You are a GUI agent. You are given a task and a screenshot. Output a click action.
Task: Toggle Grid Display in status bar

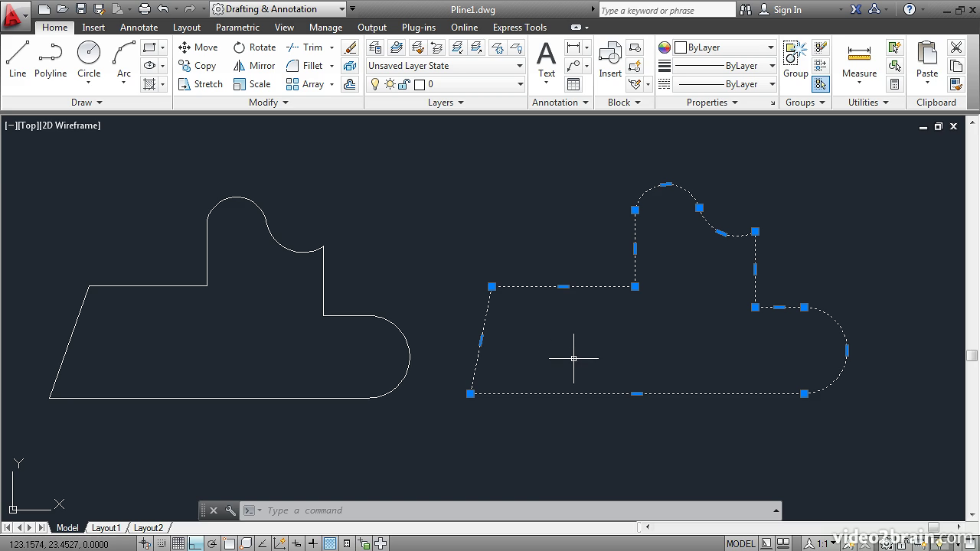pos(178,544)
